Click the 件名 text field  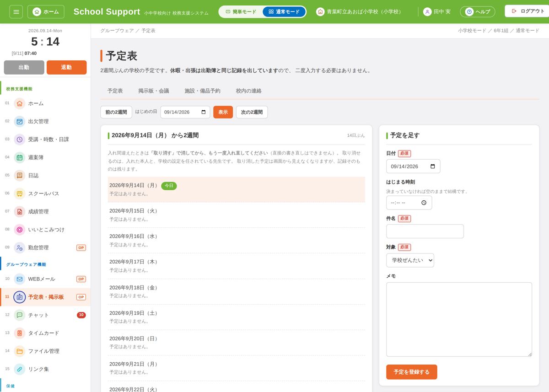425,231
